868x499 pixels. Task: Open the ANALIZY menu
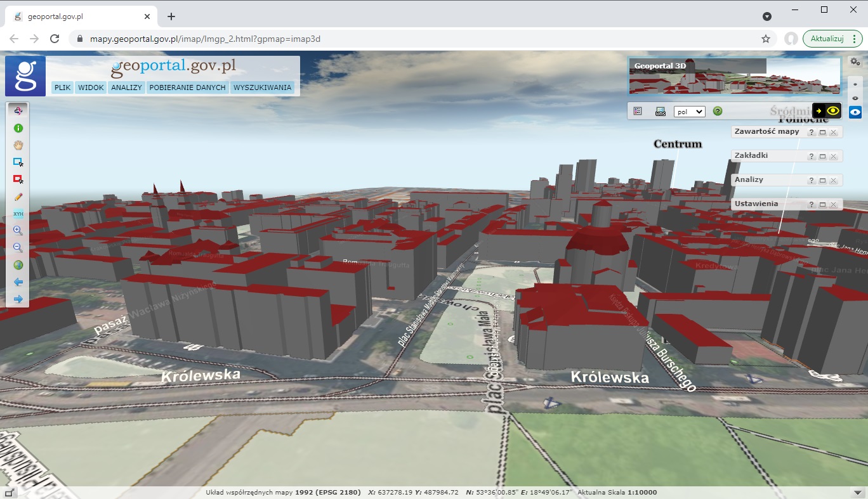(126, 87)
